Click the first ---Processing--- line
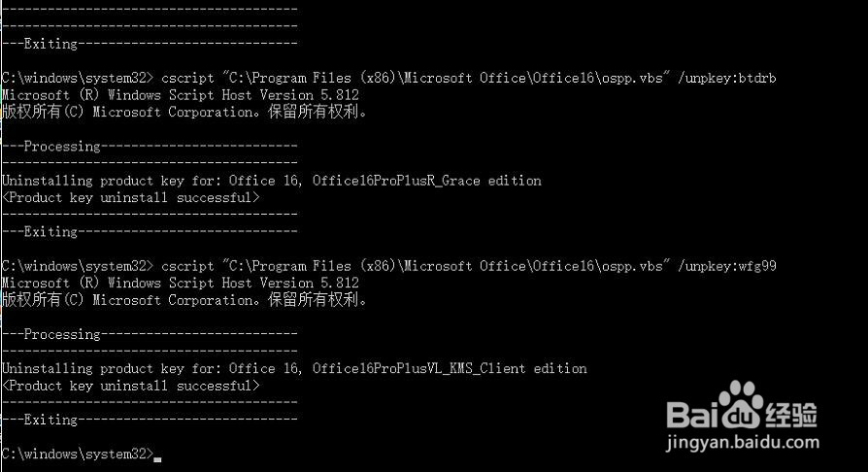The height and width of the screenshot is (472, 868). (x=150, y=147)
